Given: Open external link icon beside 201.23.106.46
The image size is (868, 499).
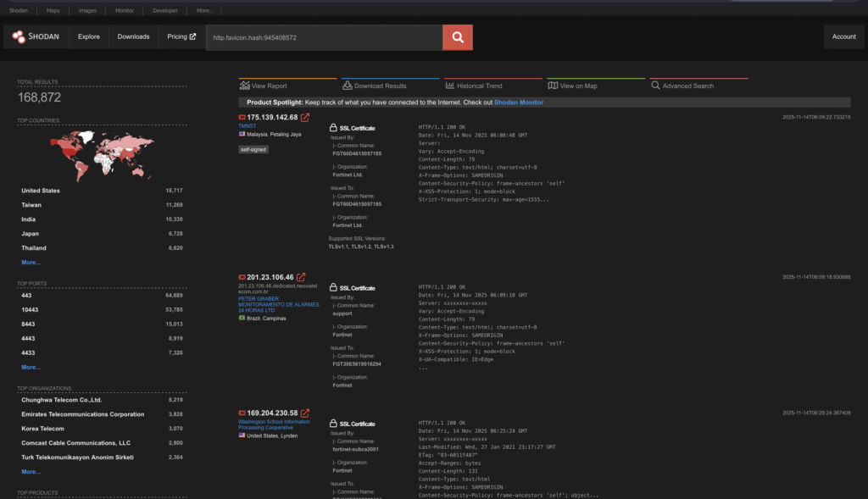Looking at the screenshot, I should pos(301,277).
